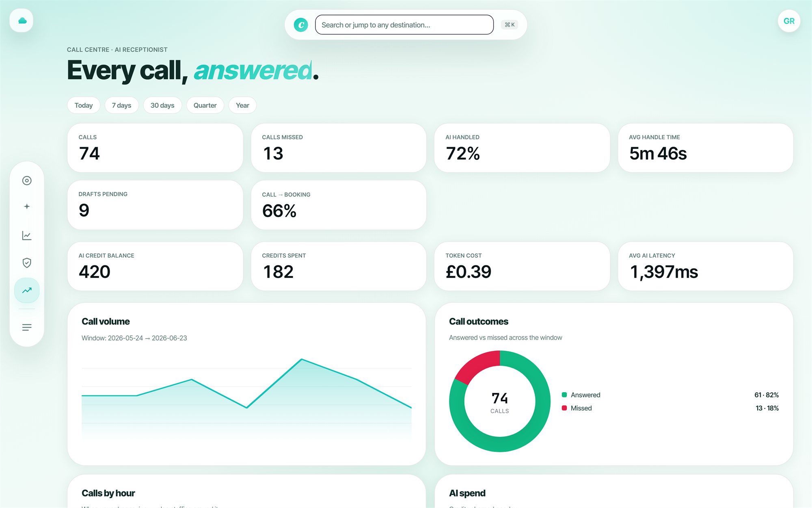Open the shield check sidebar icon
The width and height of the screenshot is (812, 508).
(27, 263)
